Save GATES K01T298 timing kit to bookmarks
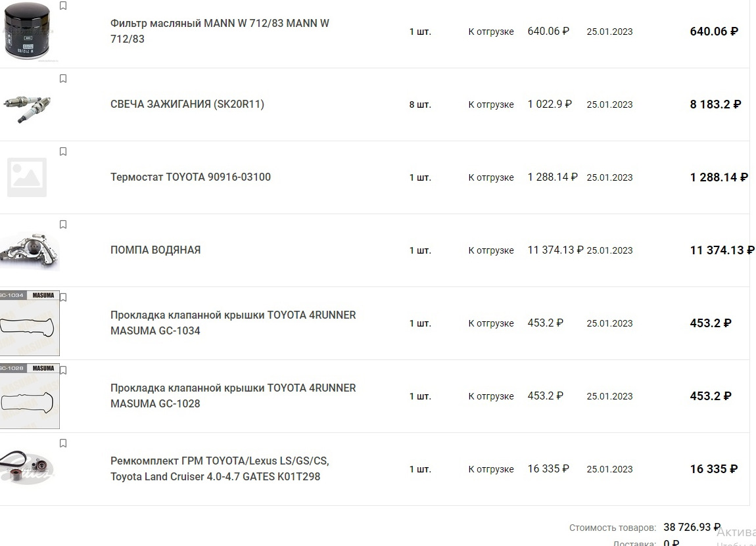756x546 pixels. pos(63,444)
